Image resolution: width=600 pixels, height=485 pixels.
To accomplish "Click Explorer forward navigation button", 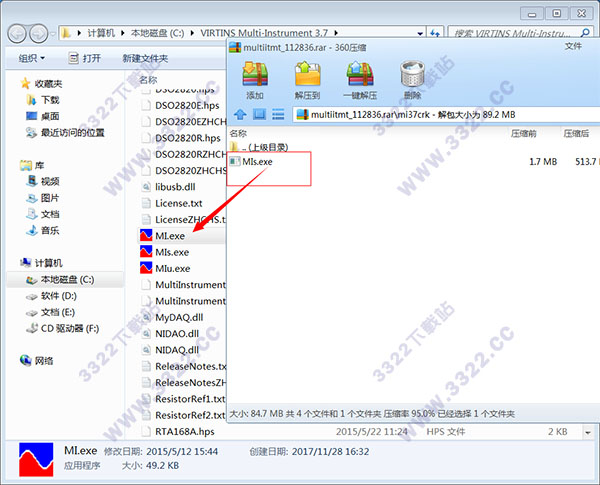I will [x=38, y=34].
